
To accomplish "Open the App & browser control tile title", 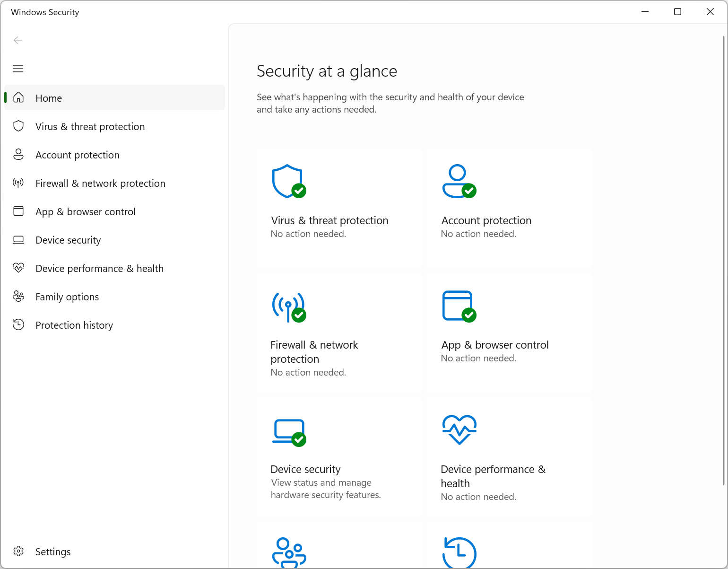I will 494,345.
